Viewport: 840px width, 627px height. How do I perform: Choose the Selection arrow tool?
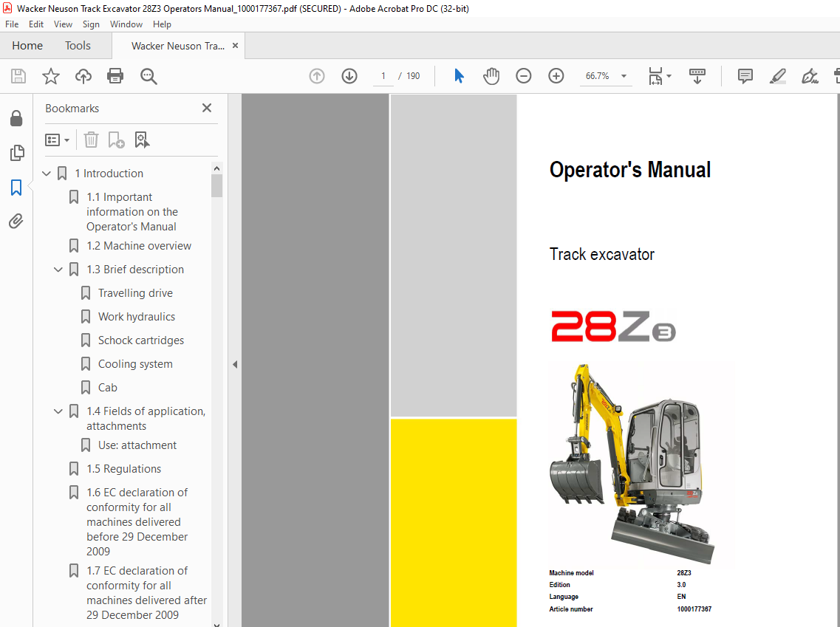click(x=459, y=76)
